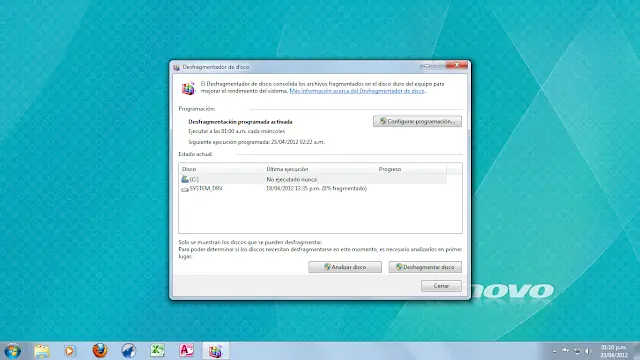Open Windows Explorer from the taskbar

coord(42,351)
